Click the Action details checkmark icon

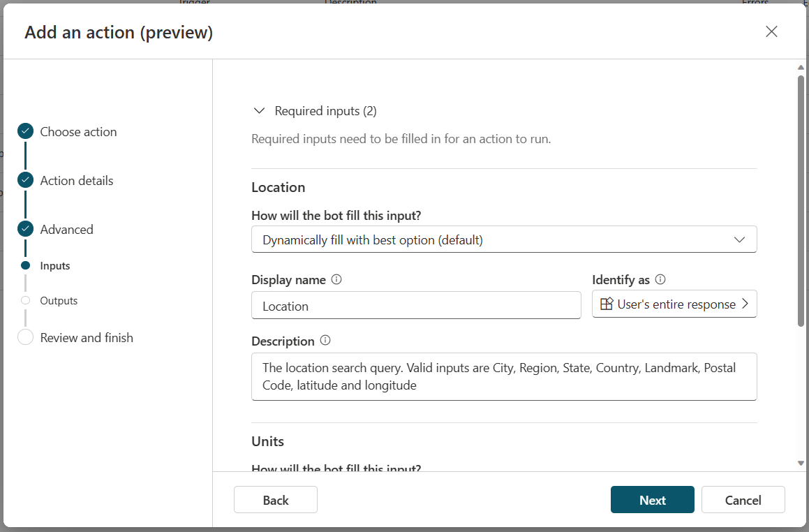[25, 180]
